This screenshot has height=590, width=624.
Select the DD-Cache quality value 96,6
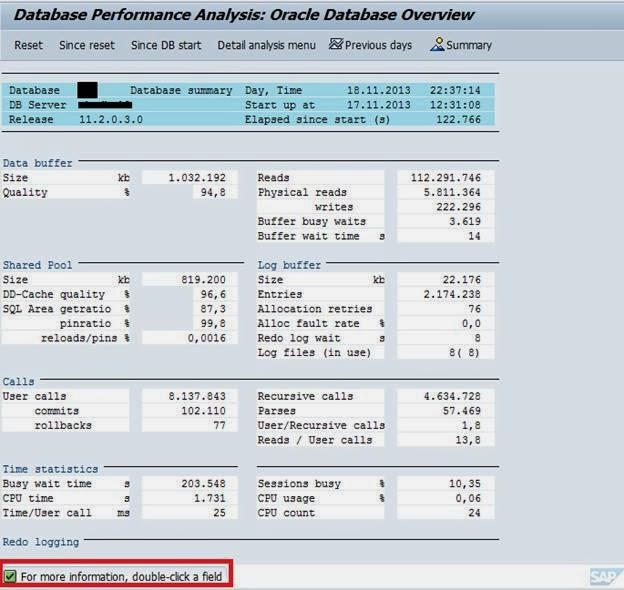(x=213, y=294)
